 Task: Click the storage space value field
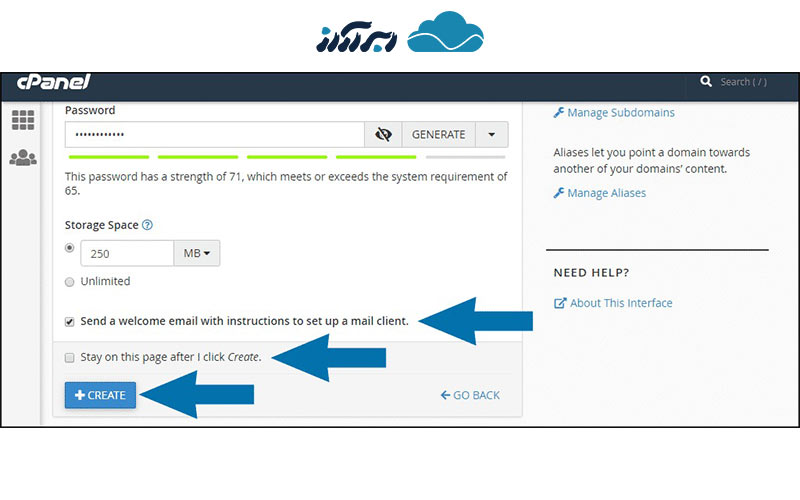[126, 253]
